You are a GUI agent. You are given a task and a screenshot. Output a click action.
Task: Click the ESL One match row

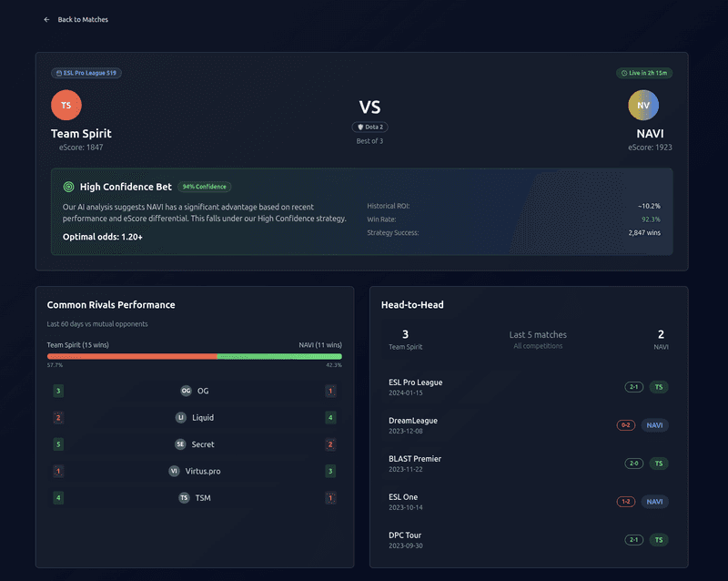529,502
